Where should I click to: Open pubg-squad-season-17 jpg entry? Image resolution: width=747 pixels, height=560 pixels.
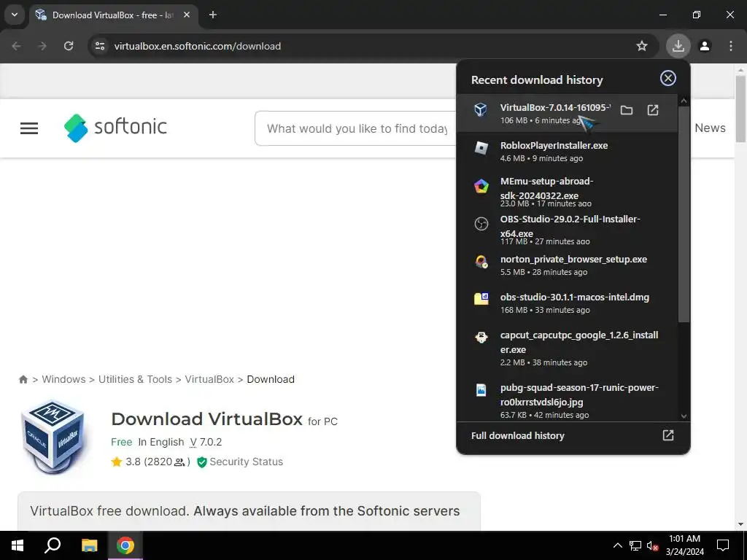pyautogui.click(x=566, y=399)
